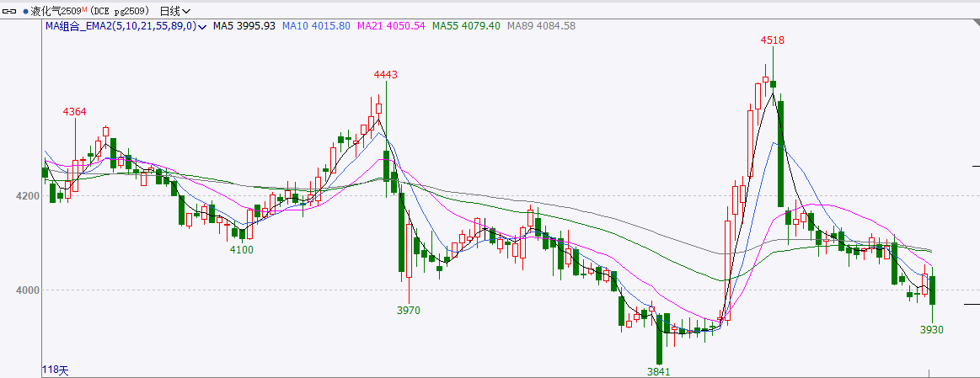The height and width of the screenshot is (378, 980).
Task: Click the 3841 lowest price label
Action: point(658,372)
